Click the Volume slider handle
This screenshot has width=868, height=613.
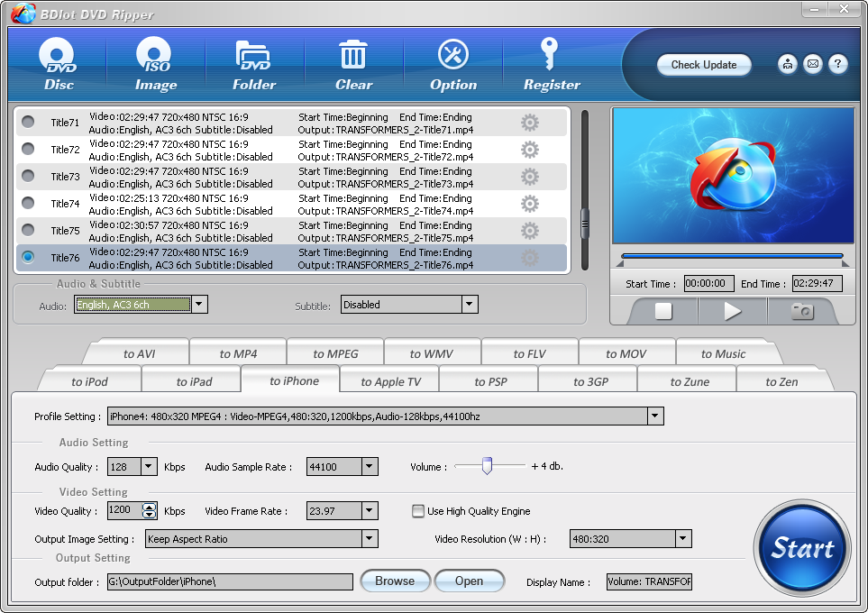[x=487, y=466]
